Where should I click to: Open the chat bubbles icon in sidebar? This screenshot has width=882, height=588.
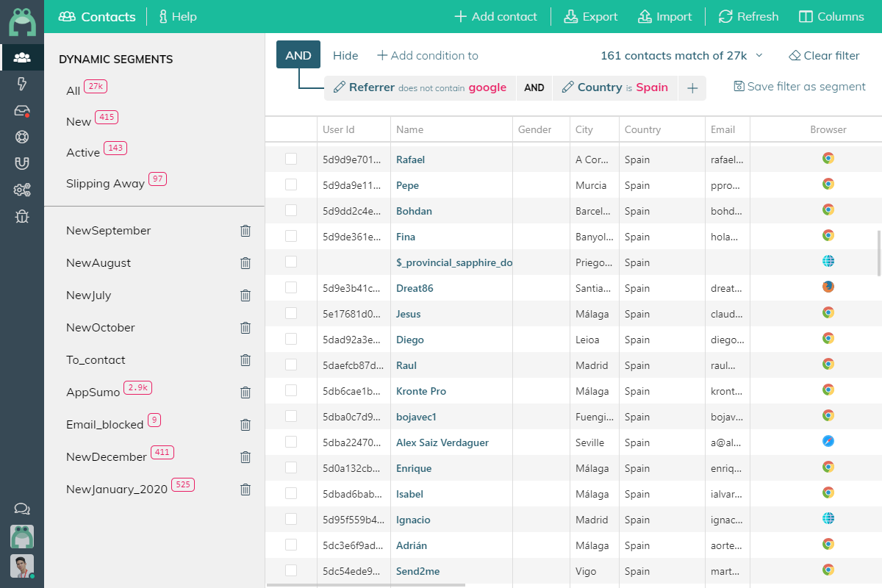[x=21, y=509]
